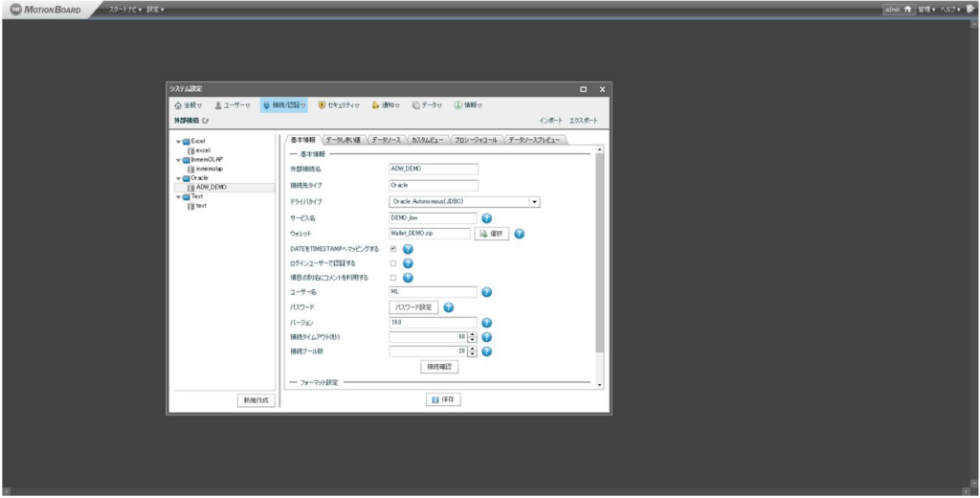The width and height of the screenshot is (980, 498).
Task: Open the カスタムビュー tab
Action: tap(426, 140)
